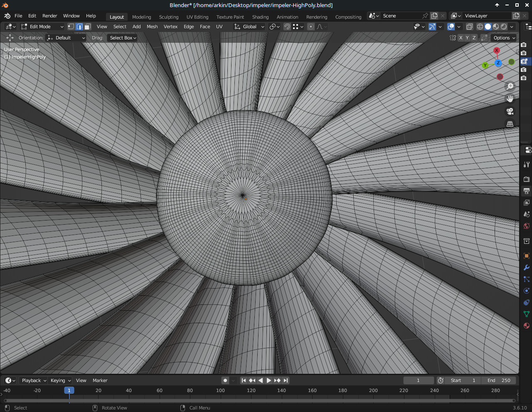
Task: Select rendered viewport shading
Action: click(x=504, y=27)
